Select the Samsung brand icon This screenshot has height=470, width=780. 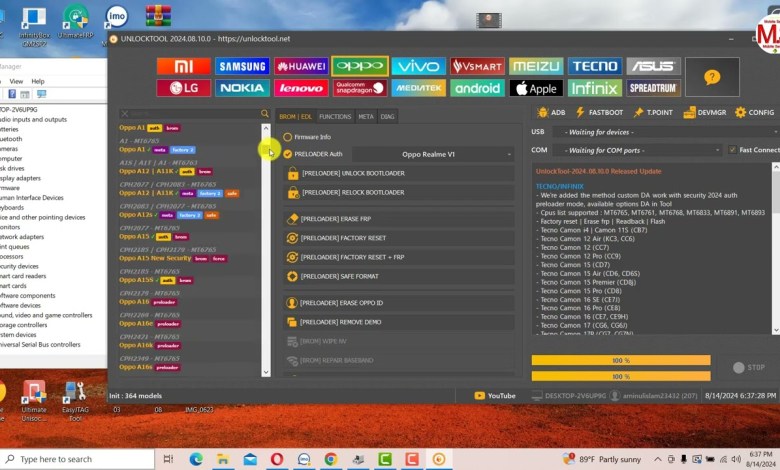[x=242, y=66]
